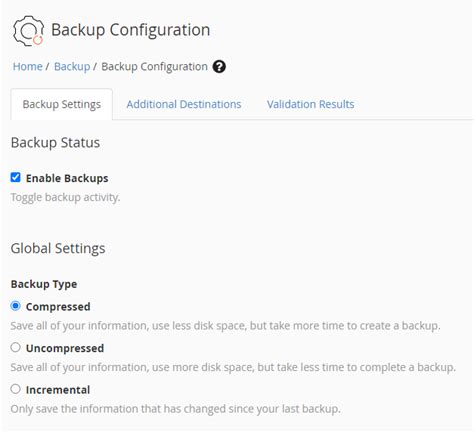Click the Backup Configuration gear icon

(x=28, y=31)
